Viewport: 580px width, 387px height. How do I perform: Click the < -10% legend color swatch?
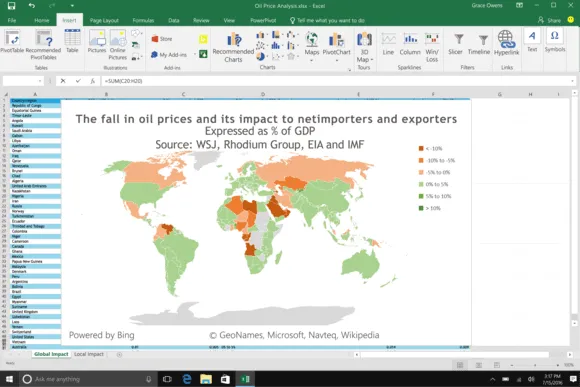[x=421, y=149]
